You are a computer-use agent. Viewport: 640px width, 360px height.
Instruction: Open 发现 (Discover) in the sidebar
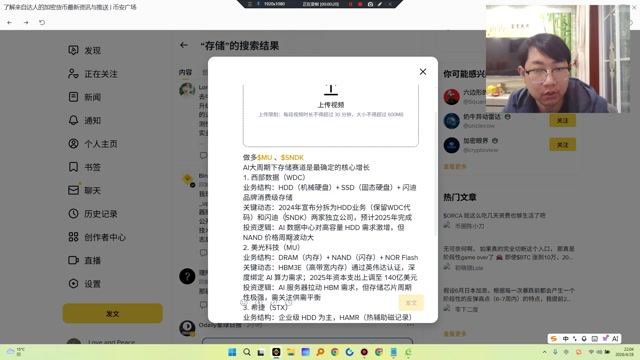84,51
